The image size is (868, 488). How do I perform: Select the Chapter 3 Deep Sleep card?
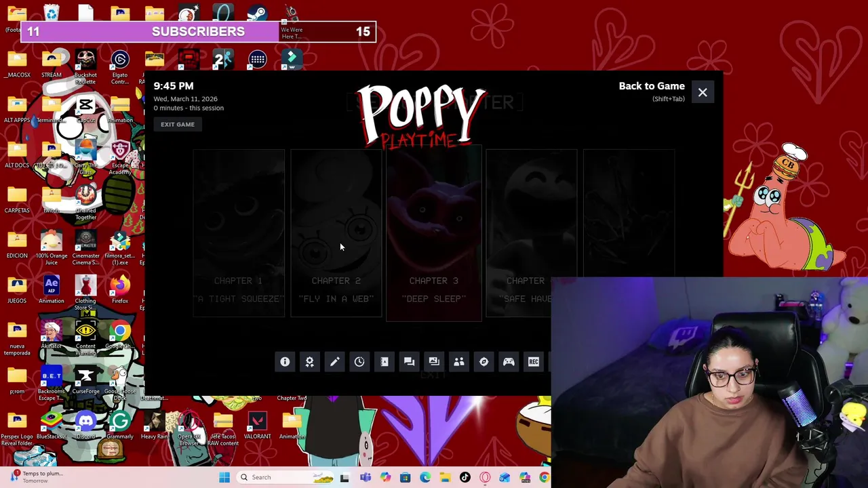pos(434,233)
